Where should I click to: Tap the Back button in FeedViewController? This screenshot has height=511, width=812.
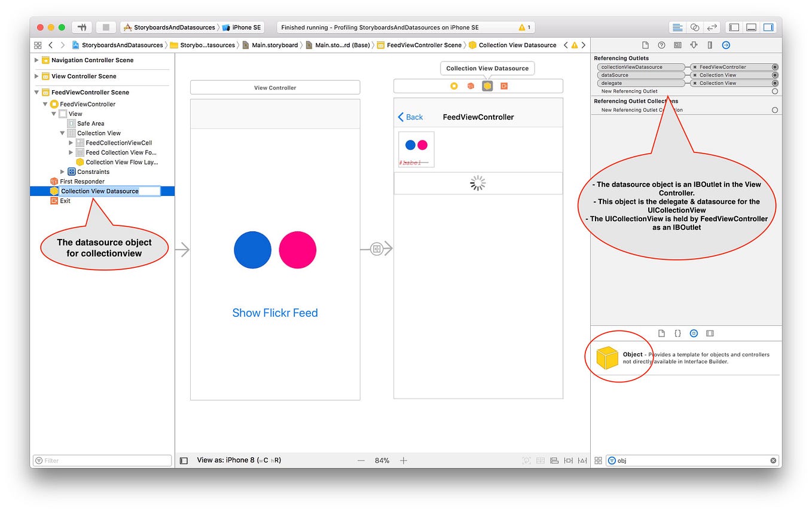tap(410, 117)
